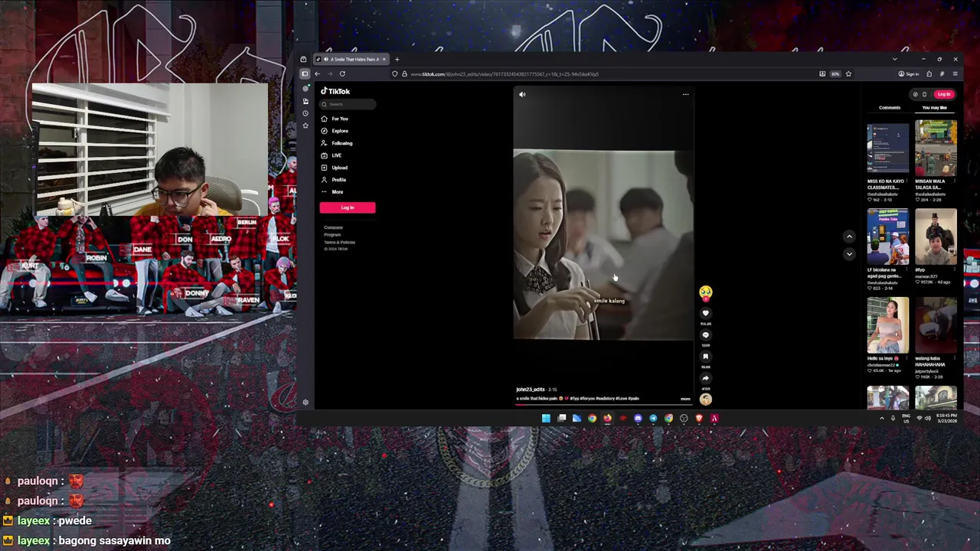Open Following in TikTok sidebar
Image resolution: width=980 pixels, height=551 pixels.
coord(337,143)
